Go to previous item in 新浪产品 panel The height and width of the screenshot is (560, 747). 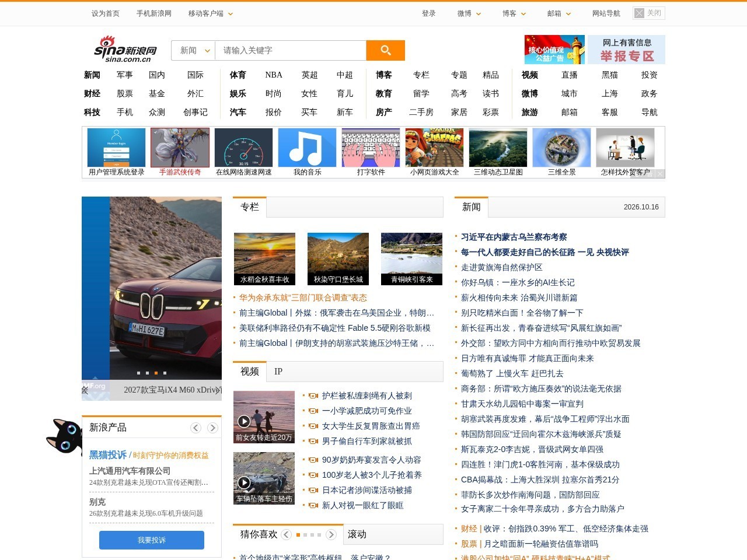tap(196, 428)
